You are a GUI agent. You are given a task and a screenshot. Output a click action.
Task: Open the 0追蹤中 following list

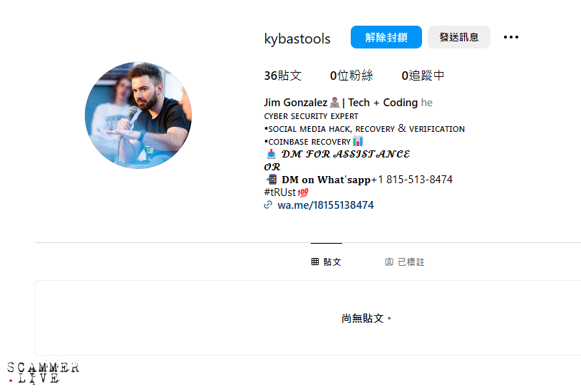pyautogui.click(x=423, y=76)
